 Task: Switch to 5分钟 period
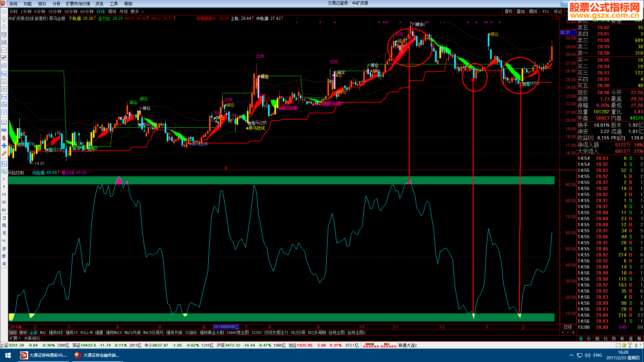coord(40,11)
